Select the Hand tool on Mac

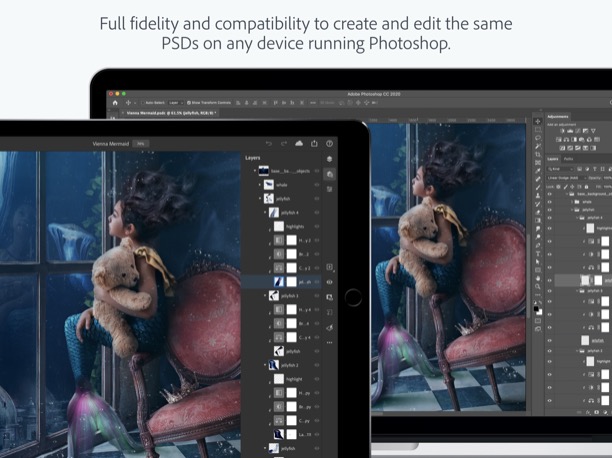(538, 278)
